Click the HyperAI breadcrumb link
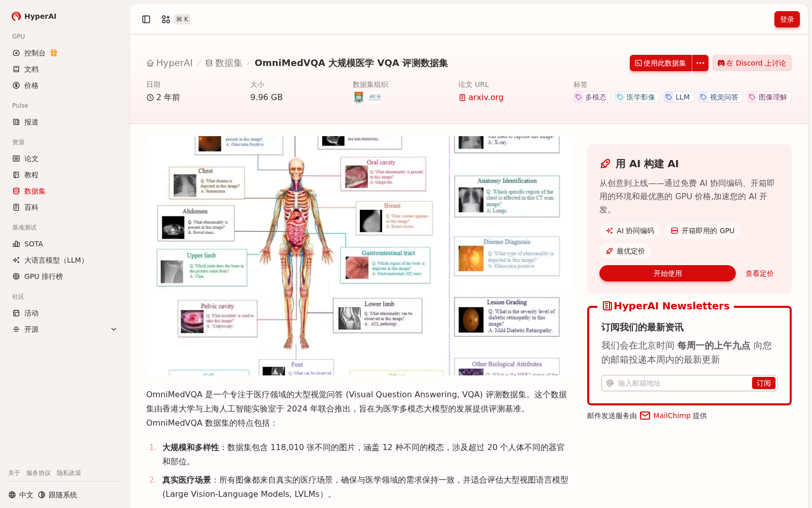 174,63
